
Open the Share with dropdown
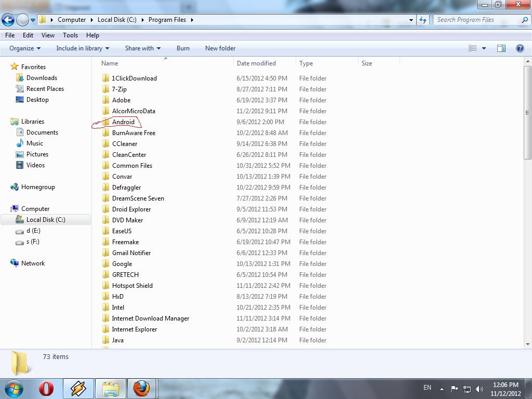(142, 48)
